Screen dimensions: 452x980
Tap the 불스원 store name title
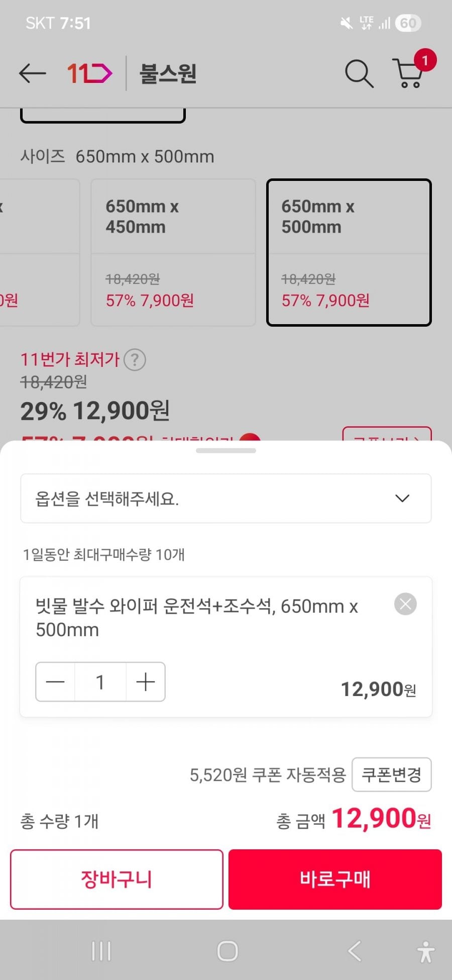pos(168,73)
